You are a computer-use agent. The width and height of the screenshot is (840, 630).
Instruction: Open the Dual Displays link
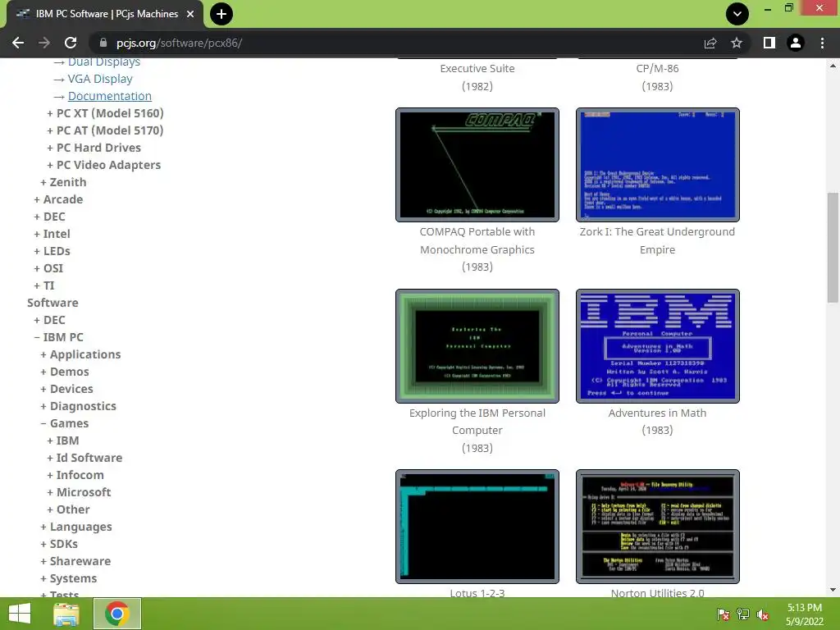tap(104, 62)
